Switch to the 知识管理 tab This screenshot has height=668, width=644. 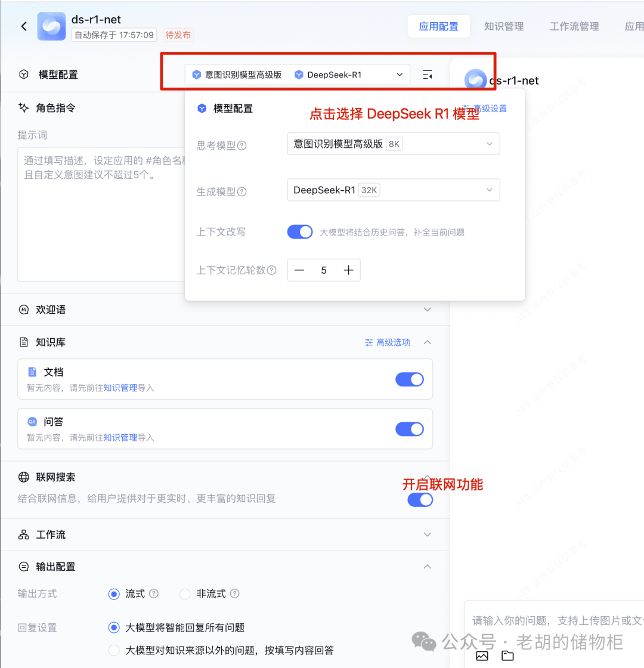(x=504, y=26)
